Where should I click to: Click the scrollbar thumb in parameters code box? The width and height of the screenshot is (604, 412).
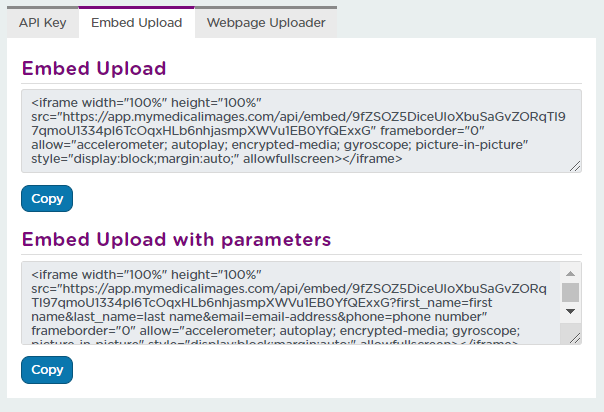[x=570, y=293]
